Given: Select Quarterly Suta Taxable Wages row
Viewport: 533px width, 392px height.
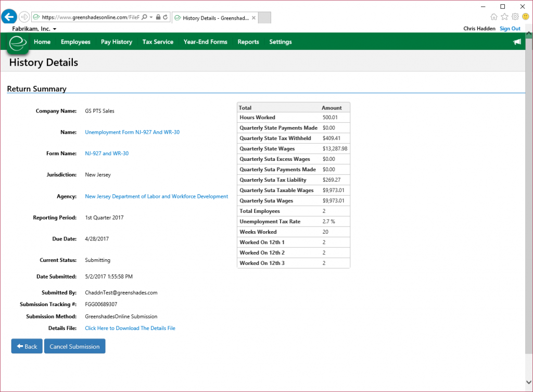Looking at the screenshot, I should [294, 190].
